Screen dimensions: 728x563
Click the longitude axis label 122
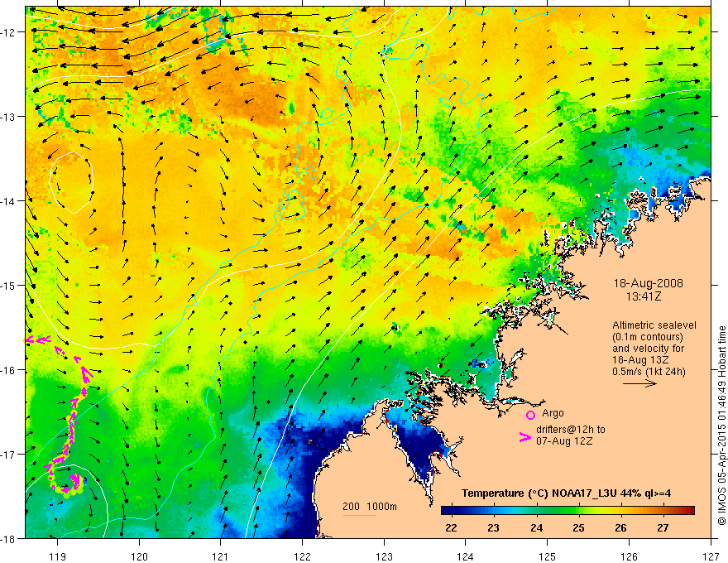point(302,556)
